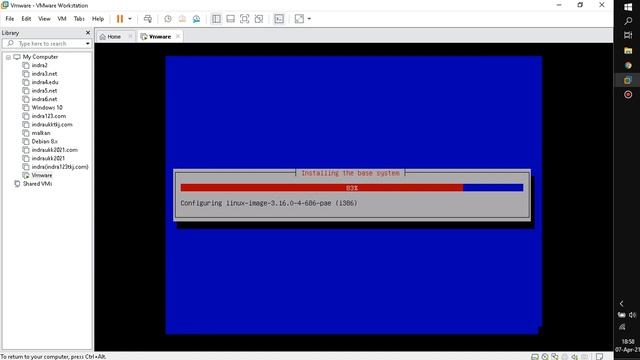Toggle the library sidebar view icon
This screenshot has height=360, width=640.
(216, 19)
